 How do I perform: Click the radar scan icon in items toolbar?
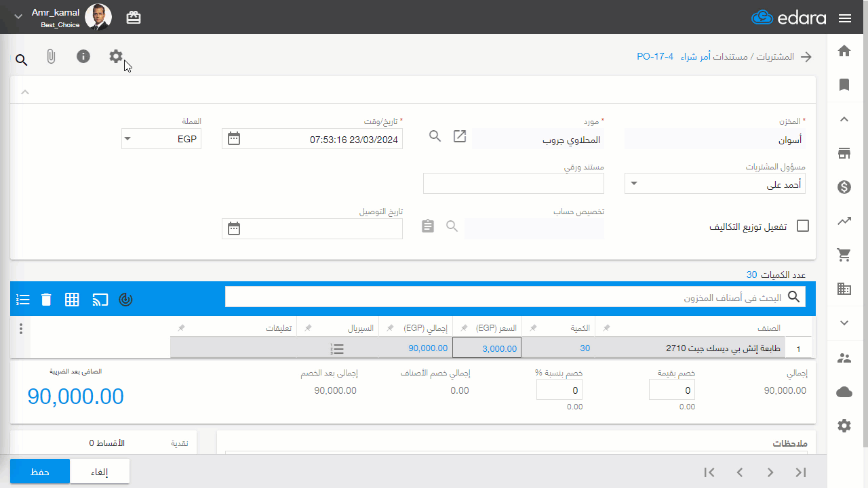125,299
